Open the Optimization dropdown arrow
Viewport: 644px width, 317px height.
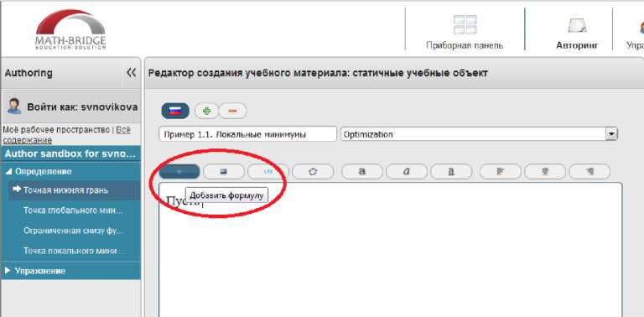click(612, 134)
